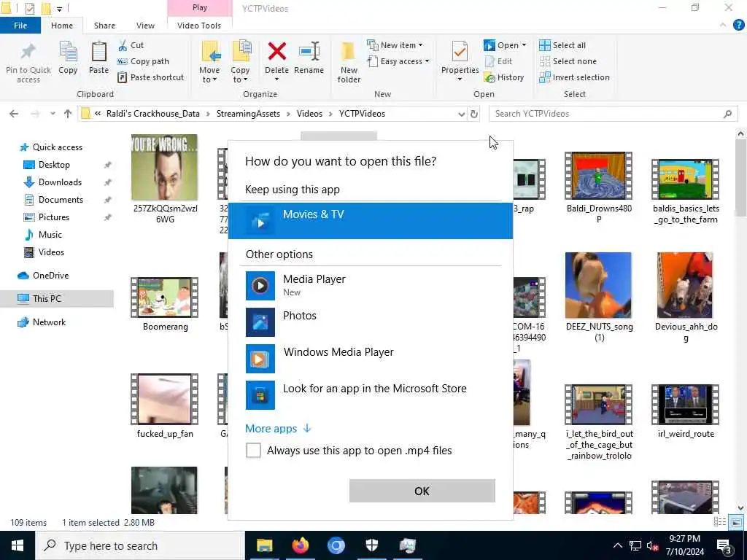Image resolution: width=747 pixels, height=560 pixels.
Task: Click Edit in the Open group
Action: click(x=499, y=61)
